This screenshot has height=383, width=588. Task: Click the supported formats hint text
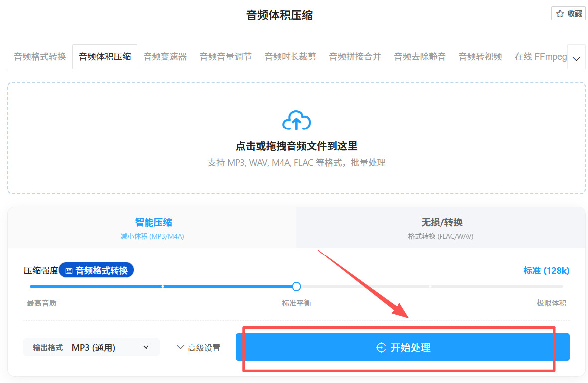(x=296, y=163)
